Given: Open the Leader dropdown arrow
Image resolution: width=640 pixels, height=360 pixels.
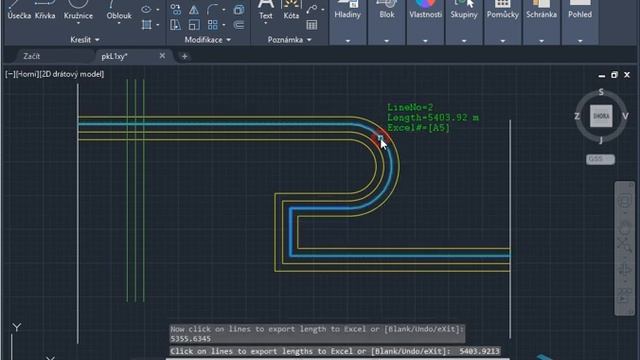Looking at the screenshot, I should tap(322, 9).
